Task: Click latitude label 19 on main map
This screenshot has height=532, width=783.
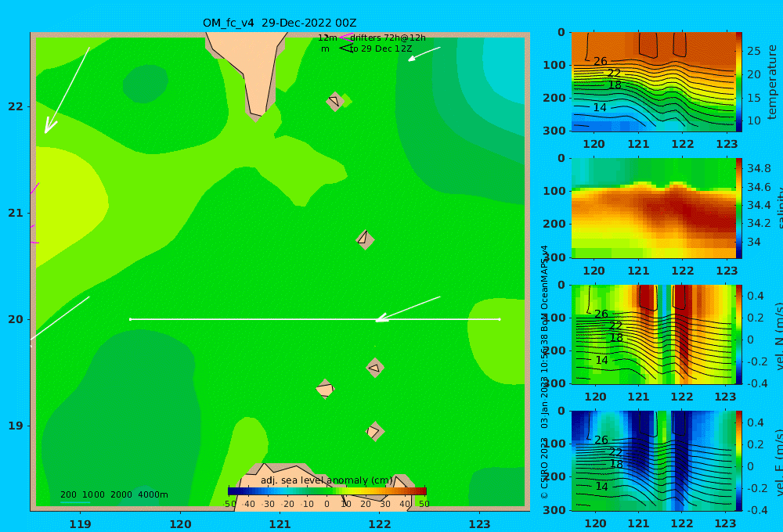Action: tap(16, 426)
